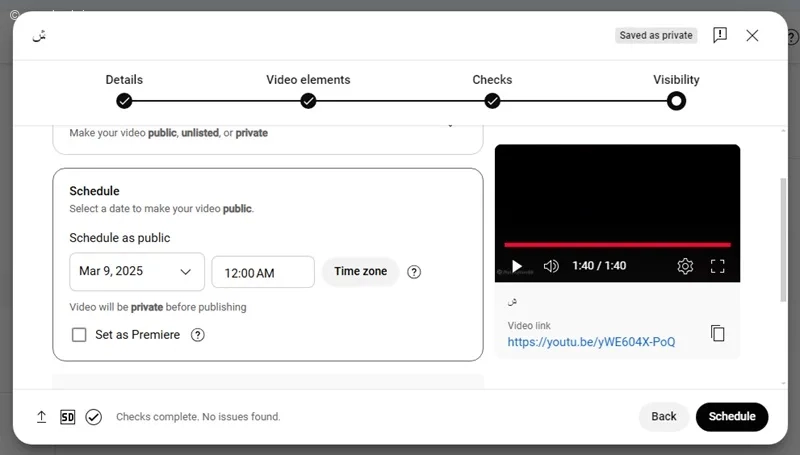Click the Schedule button
800x455 pixels.
click(x=732, y=416)
